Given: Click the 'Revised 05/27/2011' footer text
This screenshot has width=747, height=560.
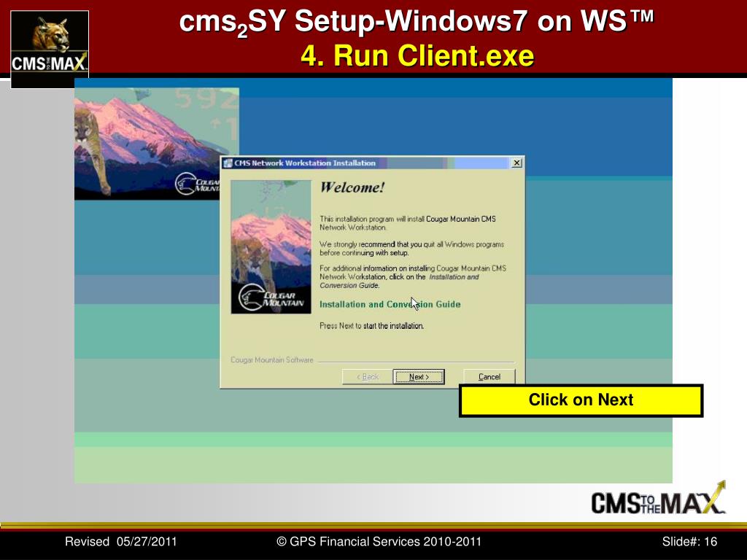Looking at the screenshot, I should coord(120,542).
